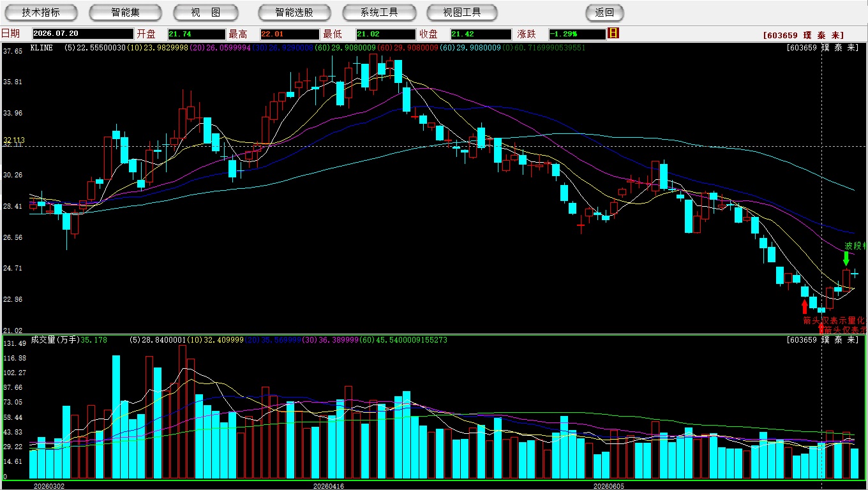Click the 21.02 price axis label
Viewport: 868px width, 490px height.
point(13,330)
